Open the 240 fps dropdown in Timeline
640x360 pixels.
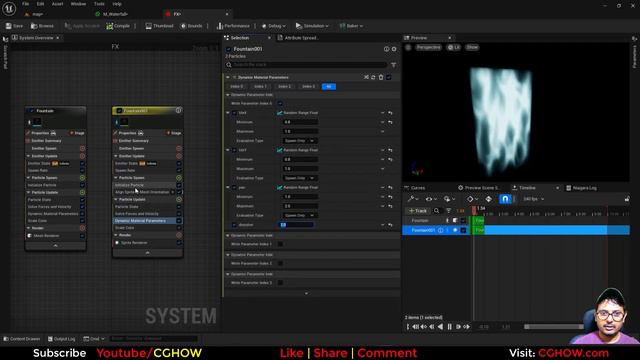pyautogui.click(x=533, y=199)
